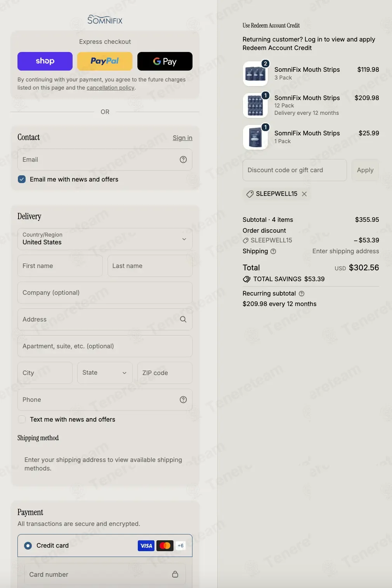392x588 pixels.
Task: Focus the Phone field
Action: (x=105, y=399)
